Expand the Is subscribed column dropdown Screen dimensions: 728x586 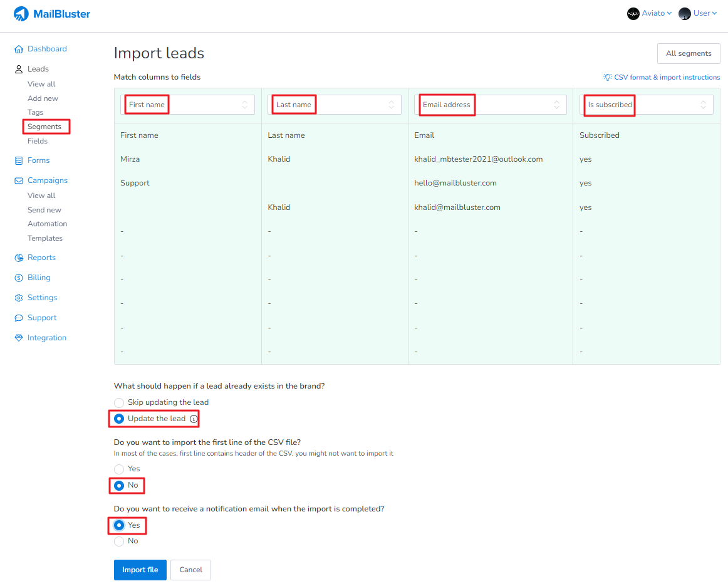[646, 105]
